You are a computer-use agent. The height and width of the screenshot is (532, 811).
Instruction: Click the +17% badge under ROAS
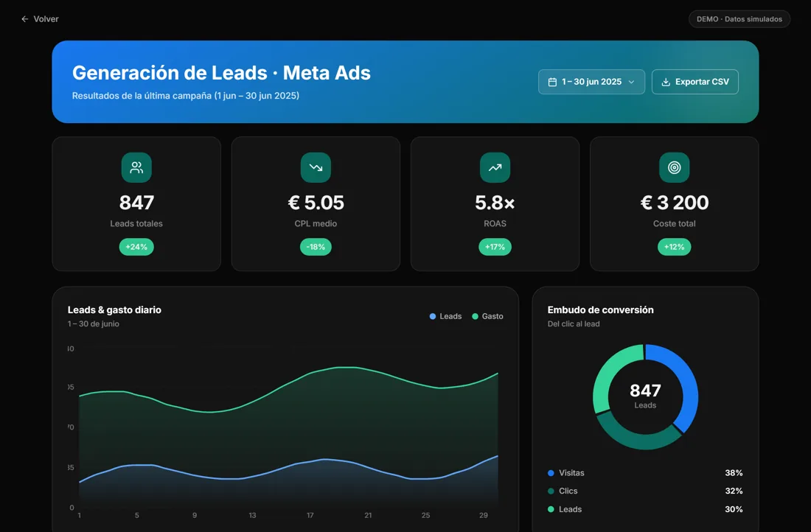[495, 247]
